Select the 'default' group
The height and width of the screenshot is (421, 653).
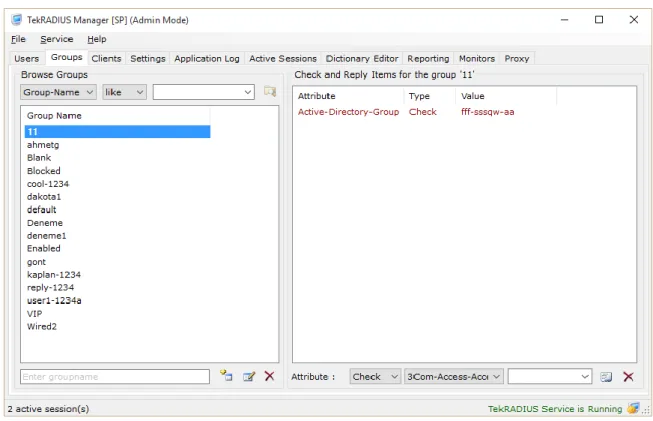117,209
